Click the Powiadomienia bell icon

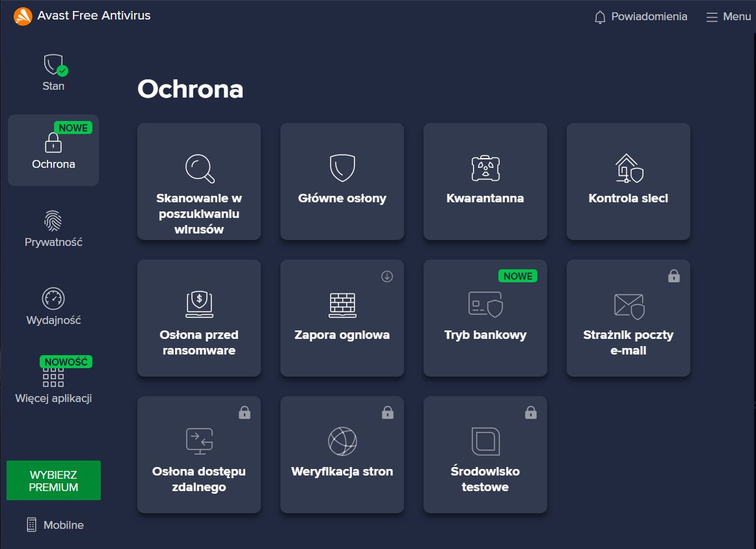600,18
